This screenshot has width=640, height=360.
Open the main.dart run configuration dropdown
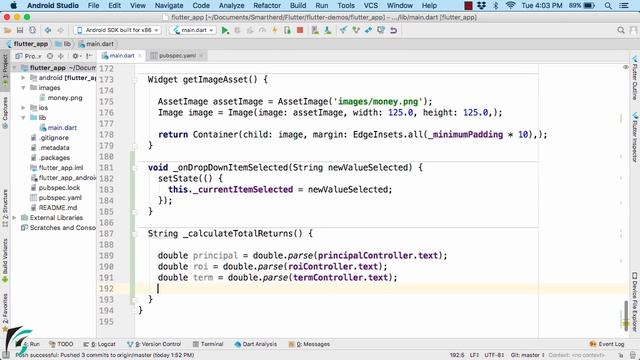[193, 30]
